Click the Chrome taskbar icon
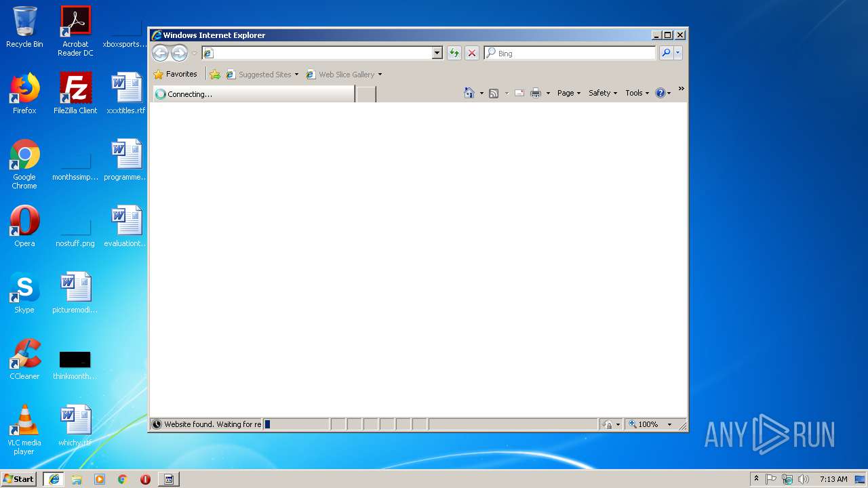 point(123,479)
